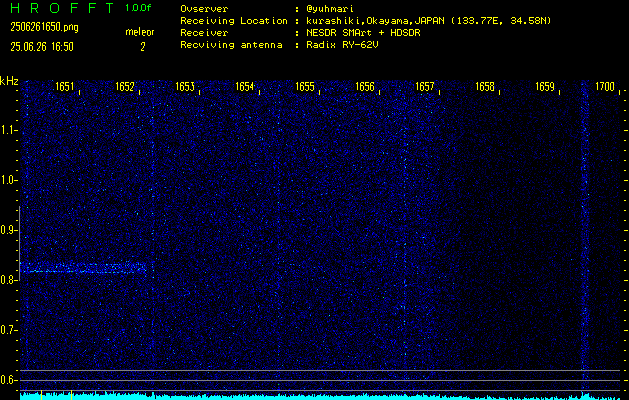Viewport: 629px width, 400px height.
Task: Click the 1656 time axis marker
Action: [x=365, y=86]
